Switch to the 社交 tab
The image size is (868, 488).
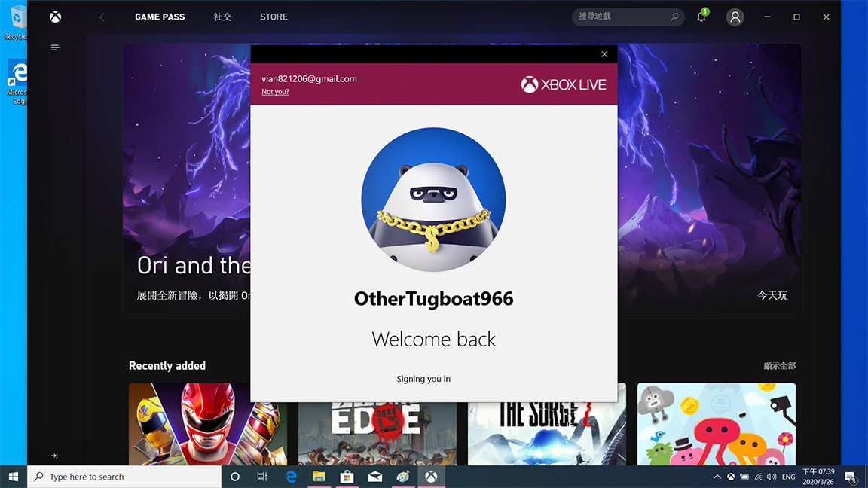click(222, 17)
